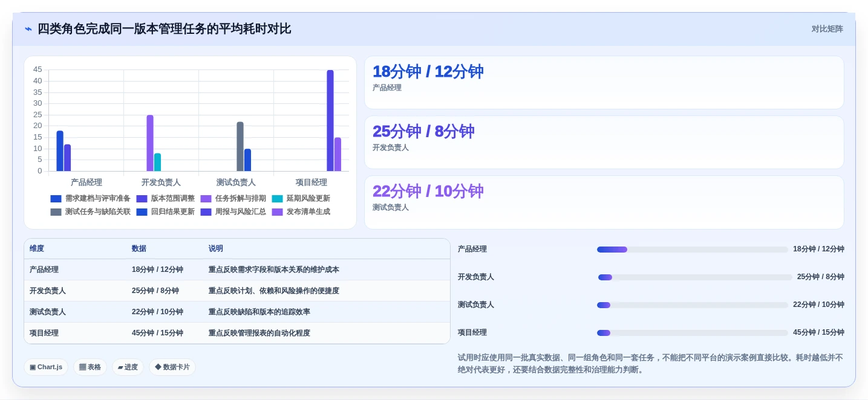This screenshot has width=868, height=400.
Task: Toggle the 回归结果更新 legend item
Action: (166, 212)
